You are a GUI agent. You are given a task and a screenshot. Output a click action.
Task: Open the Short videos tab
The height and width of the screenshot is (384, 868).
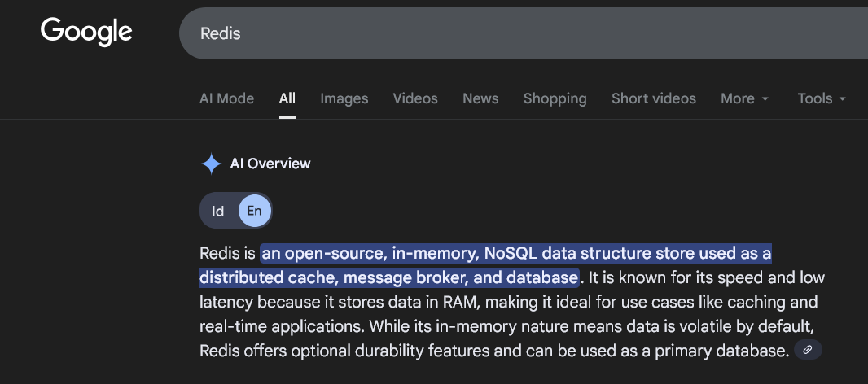[654, 98]
